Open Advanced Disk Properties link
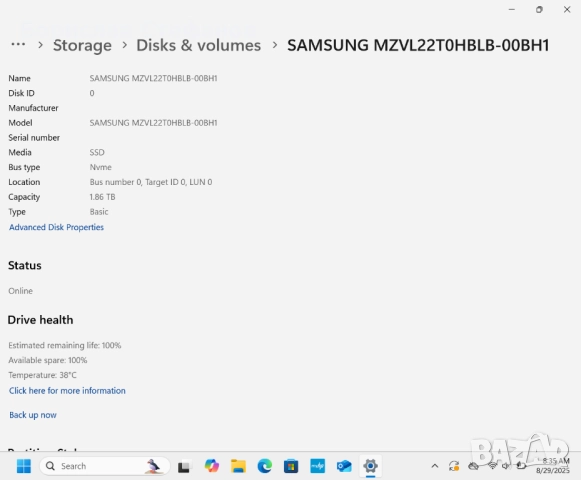 [56, 227]
